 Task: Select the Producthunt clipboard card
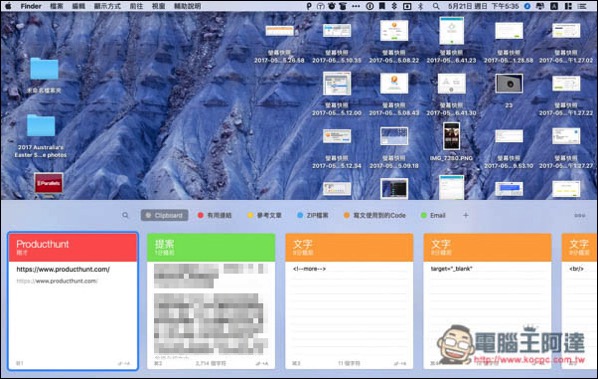click(x=73, y=301)
